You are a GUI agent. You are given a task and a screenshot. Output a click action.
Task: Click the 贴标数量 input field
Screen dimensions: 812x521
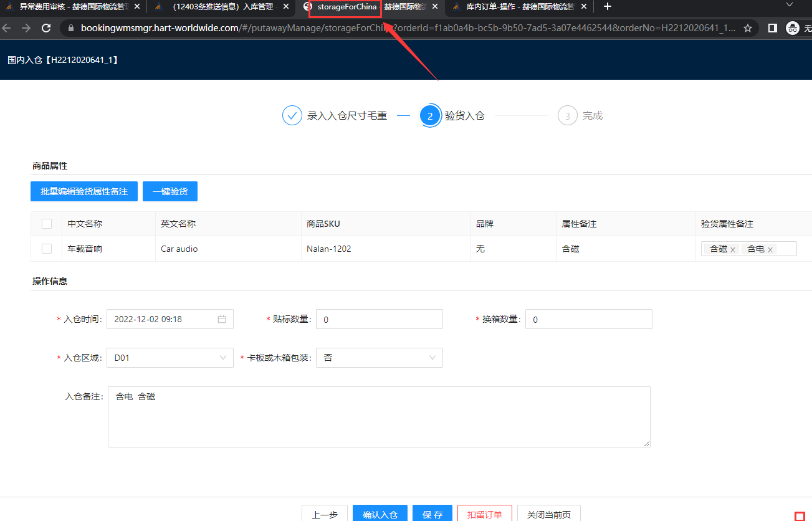coord(379,319)
